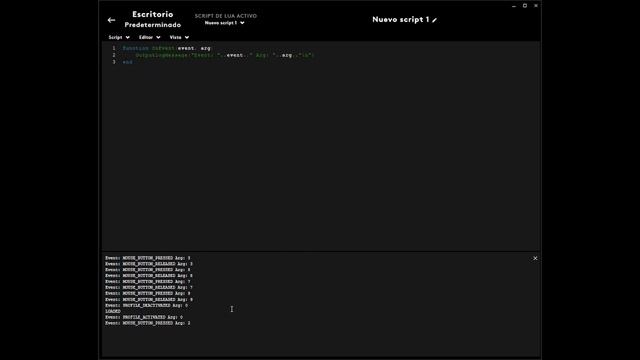640x360 pixels.
Task: Click the 'Predeterminado' profile label
Action: (x=153, y=25)
